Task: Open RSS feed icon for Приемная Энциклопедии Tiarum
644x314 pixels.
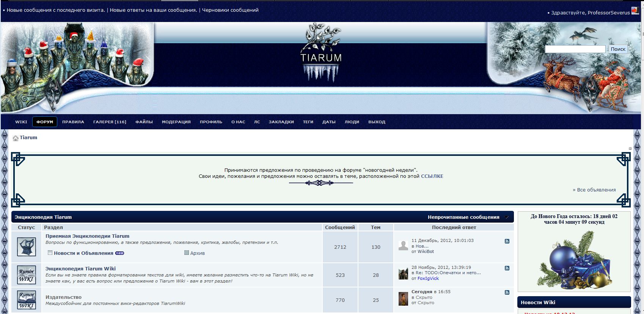Action: pyautogui.click(x=507, y=241)
